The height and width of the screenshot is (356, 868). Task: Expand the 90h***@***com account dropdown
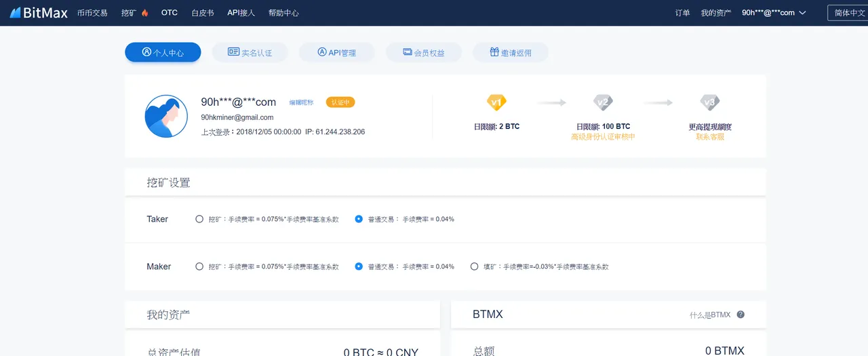tap(774, 13)
